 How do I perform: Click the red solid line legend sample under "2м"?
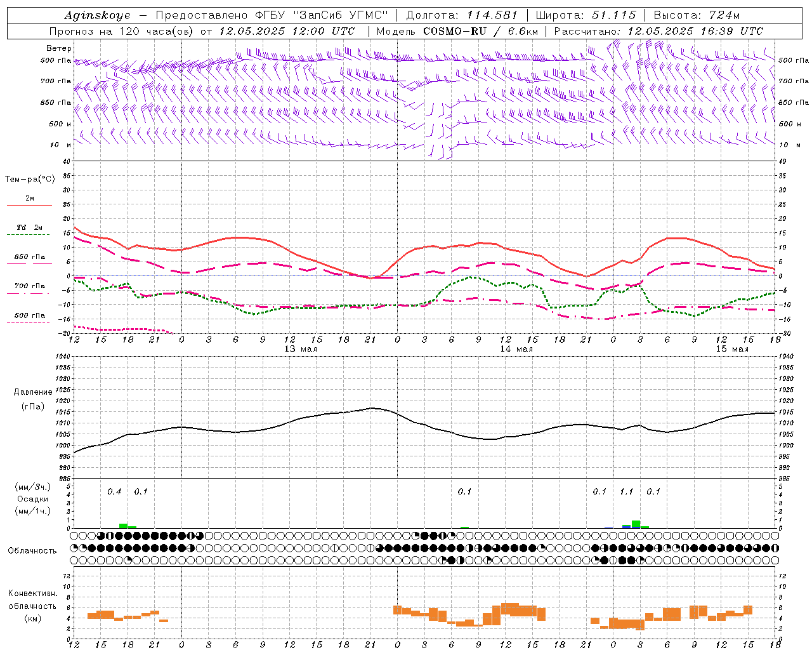pyautogui.click(x=29, y=205)
